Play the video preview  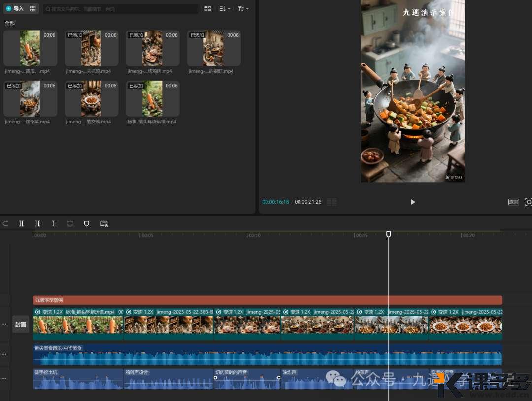coord(413,202)
